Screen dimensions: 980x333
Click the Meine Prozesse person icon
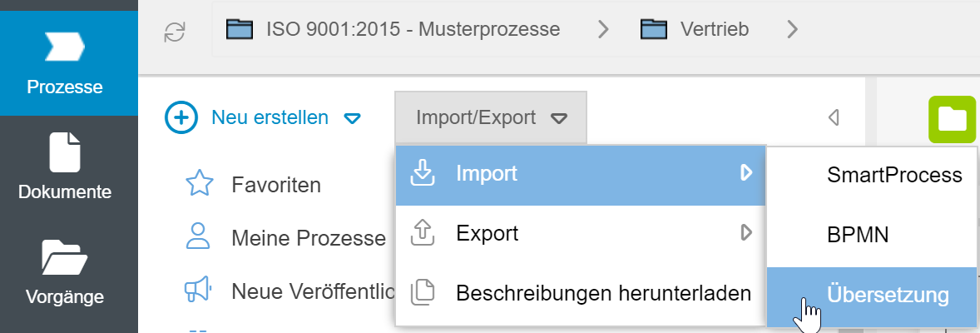tap(200, 237)
